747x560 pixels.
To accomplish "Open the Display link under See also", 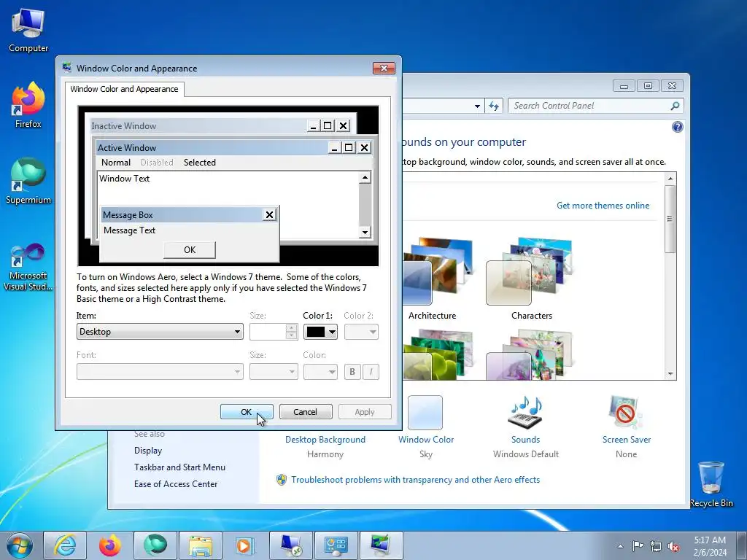I will click(x=148, y=451).
